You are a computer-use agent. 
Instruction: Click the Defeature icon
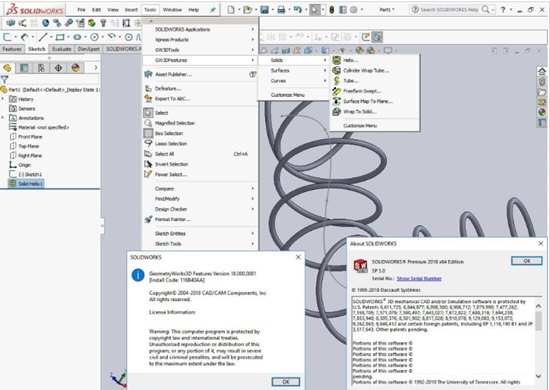point(148,88)
